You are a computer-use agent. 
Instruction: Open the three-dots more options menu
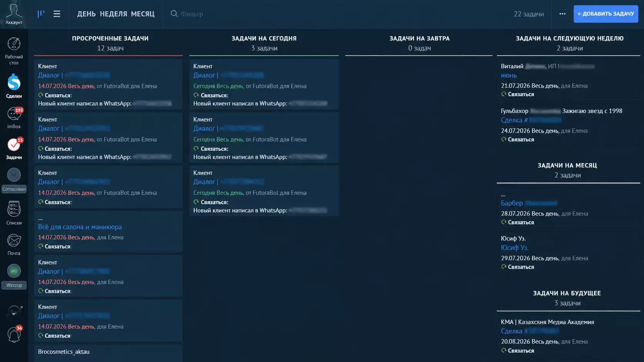[562, 14]
